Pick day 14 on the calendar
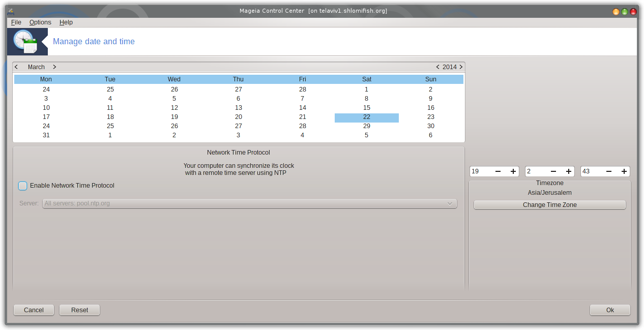 point(303,108)
